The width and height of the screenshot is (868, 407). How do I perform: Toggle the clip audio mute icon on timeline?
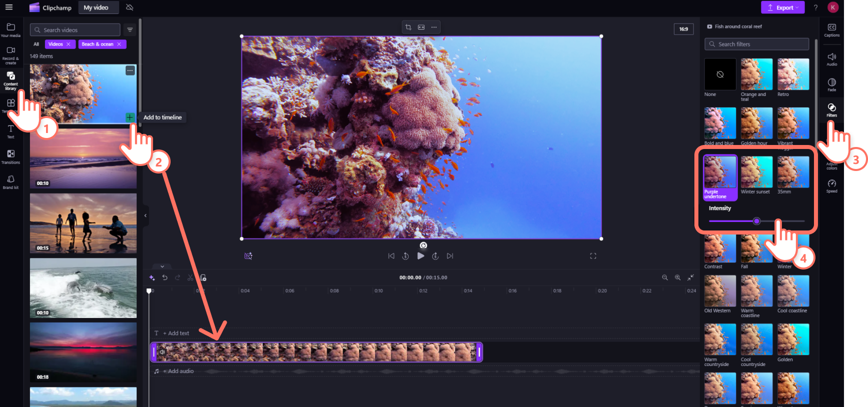(x=162, y=352)
